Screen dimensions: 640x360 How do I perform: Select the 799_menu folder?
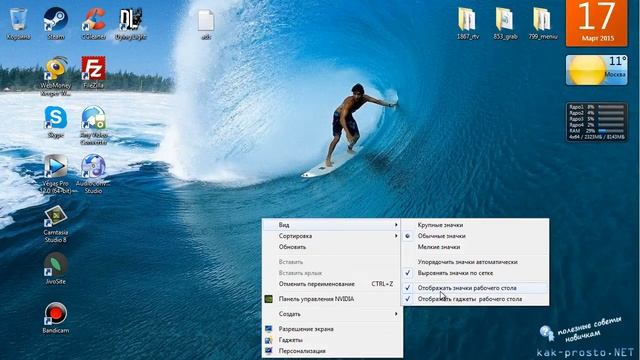(543, 24)
